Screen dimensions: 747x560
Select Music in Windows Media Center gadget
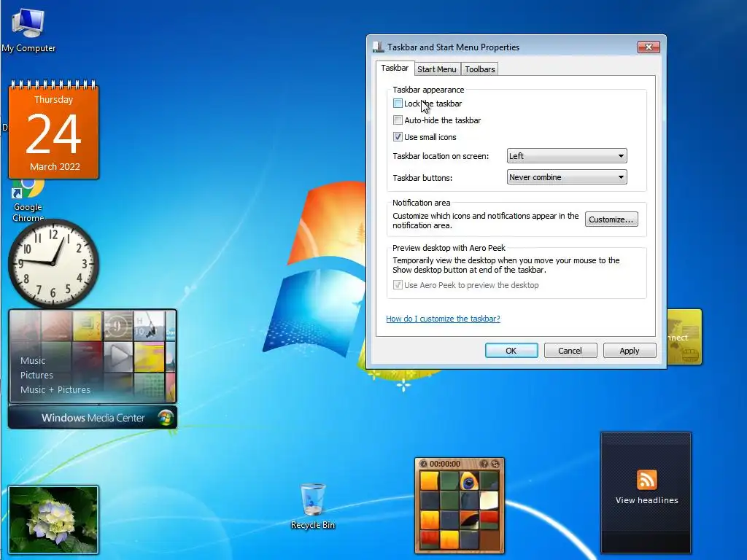tap(33, 360)
